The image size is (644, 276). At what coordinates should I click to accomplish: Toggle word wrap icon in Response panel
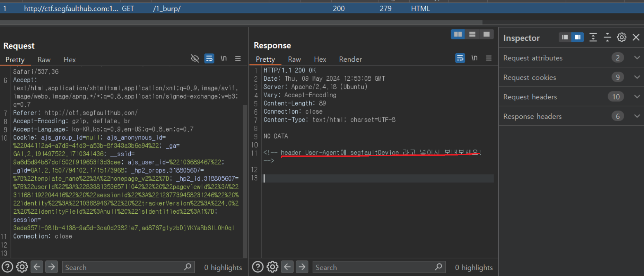tap(460, 58)
